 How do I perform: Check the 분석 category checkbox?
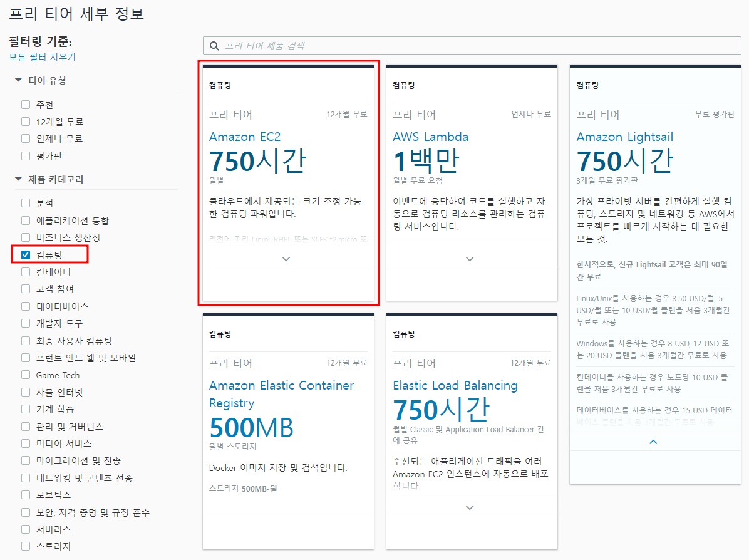click(26, 203)
